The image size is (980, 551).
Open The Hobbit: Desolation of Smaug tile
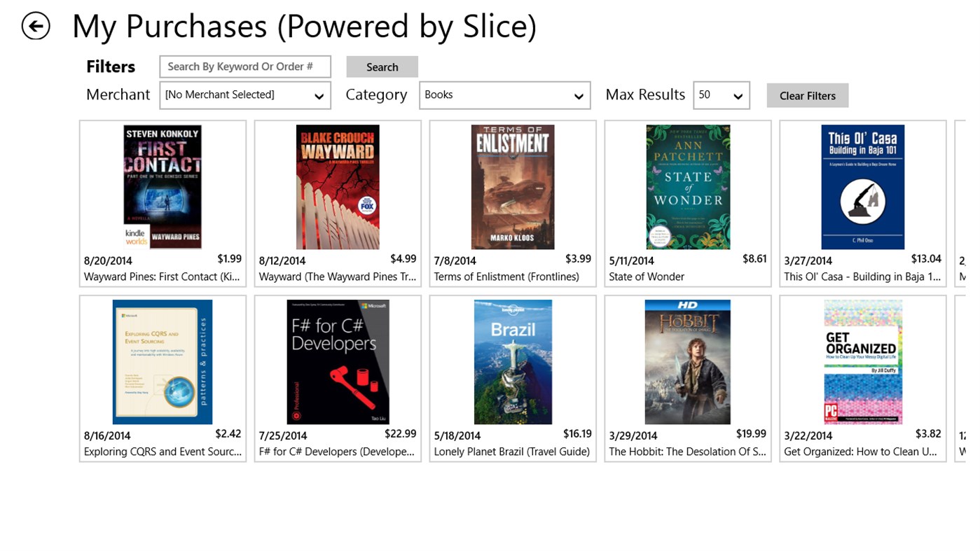pos(687,362)
